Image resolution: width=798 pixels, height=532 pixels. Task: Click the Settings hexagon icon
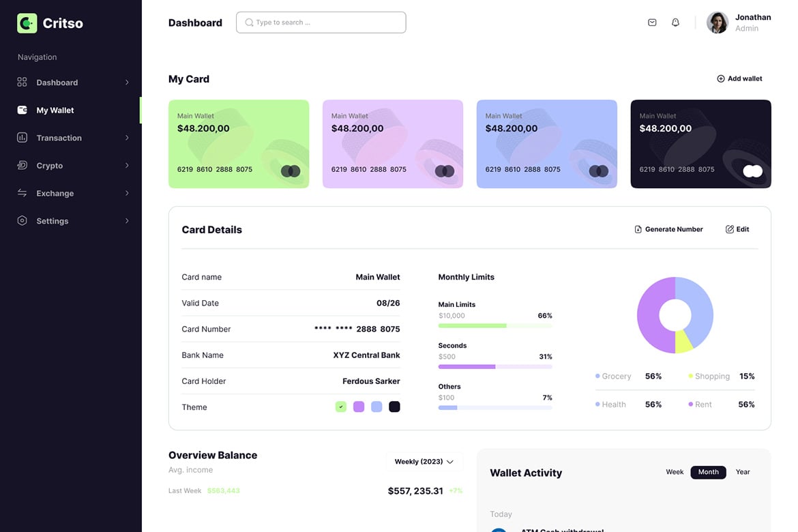point(22,221)
